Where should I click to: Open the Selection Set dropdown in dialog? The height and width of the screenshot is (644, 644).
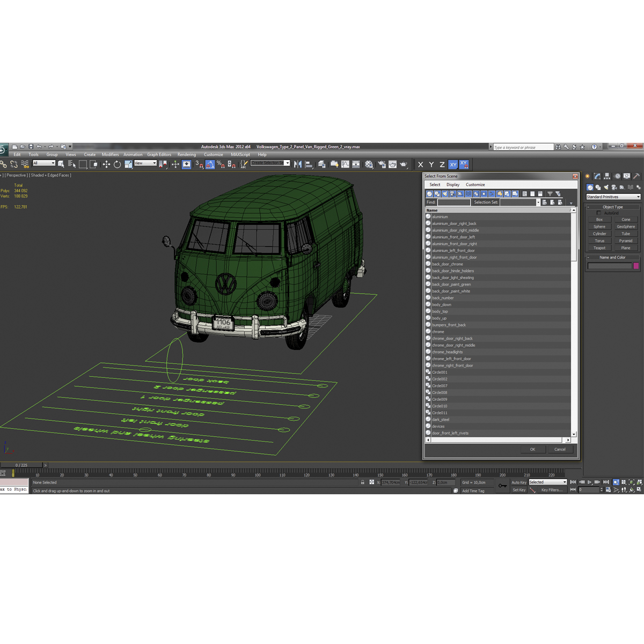(538, 202)
